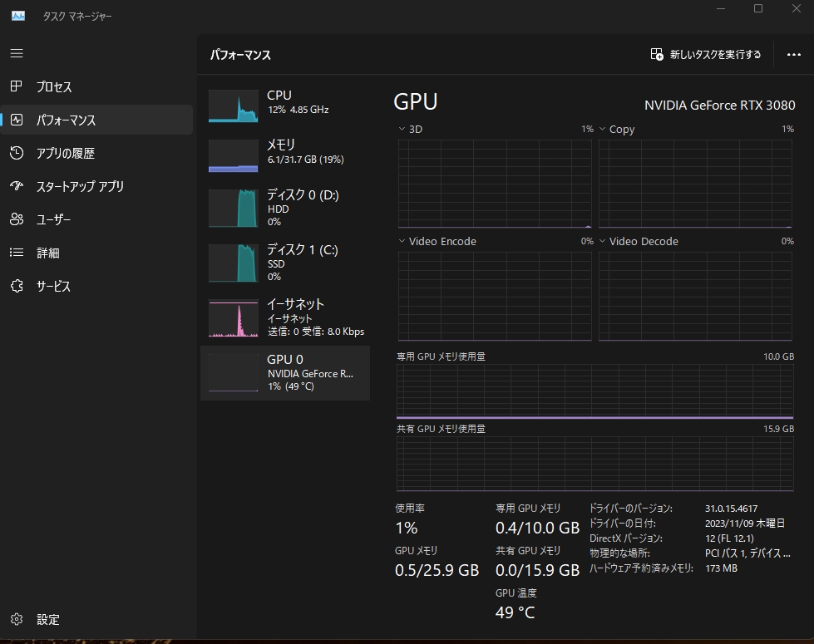The width and height of the screenshot is (814, 644).
Task: Open 設定 gear icon
Action: click(x=17, y=619)
